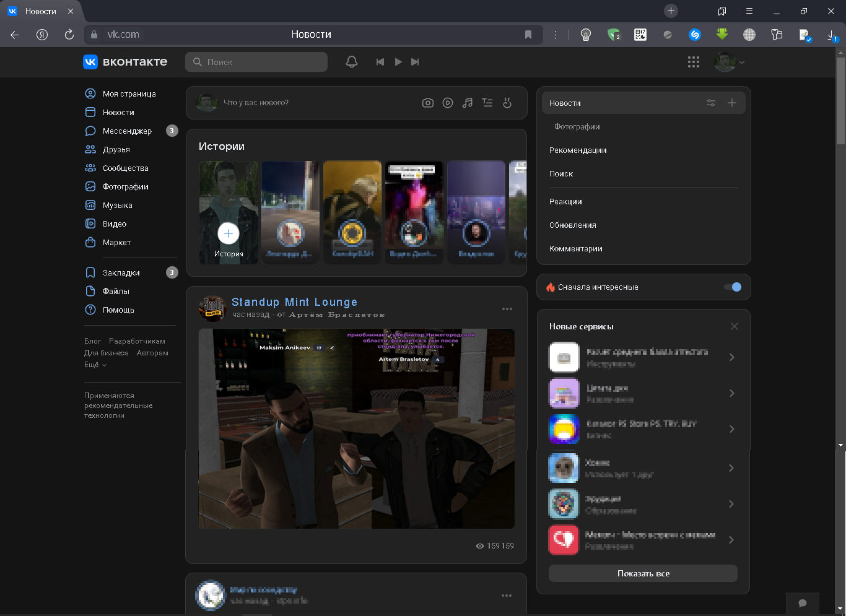Open the VK notifications bell
The width and height of the screenshot is (846, 616).
click(x=352, y=62)
